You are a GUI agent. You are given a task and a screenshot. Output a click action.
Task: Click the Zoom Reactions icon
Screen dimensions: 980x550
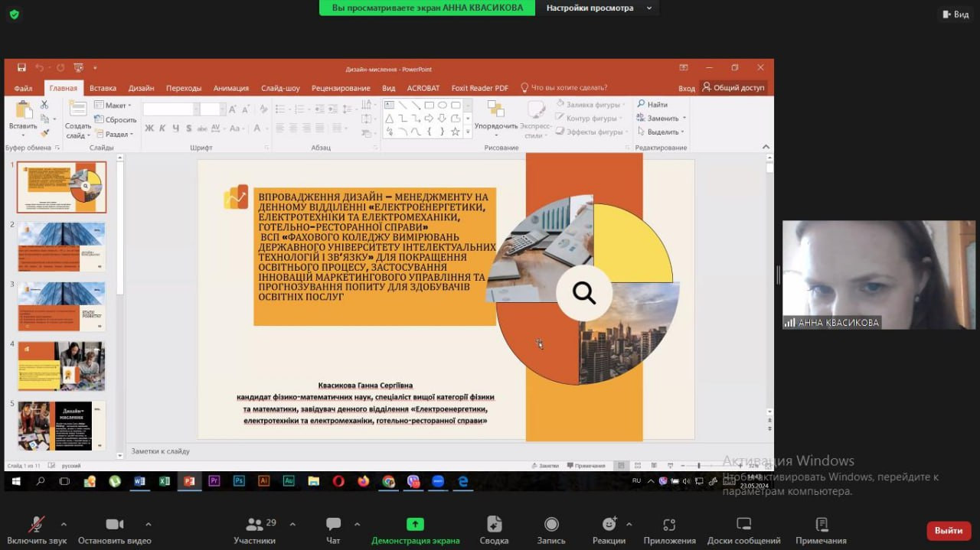609,524
